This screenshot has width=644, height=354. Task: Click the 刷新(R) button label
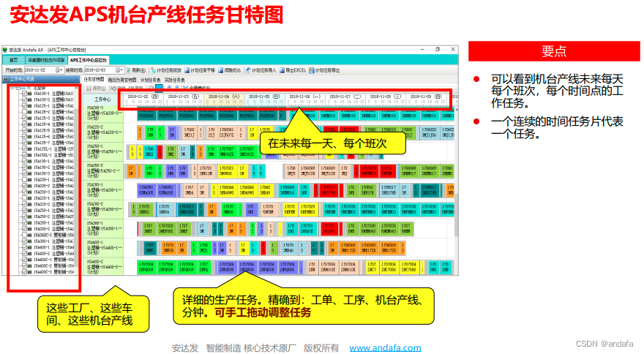[x=138, y=71]
